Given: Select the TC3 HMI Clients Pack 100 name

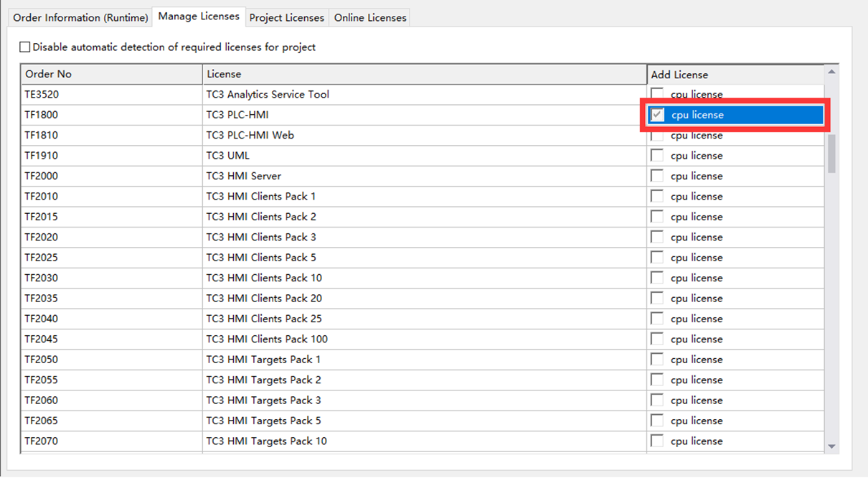Looking at the screenshot, I should pyautogui.click(x=267, y=339).
